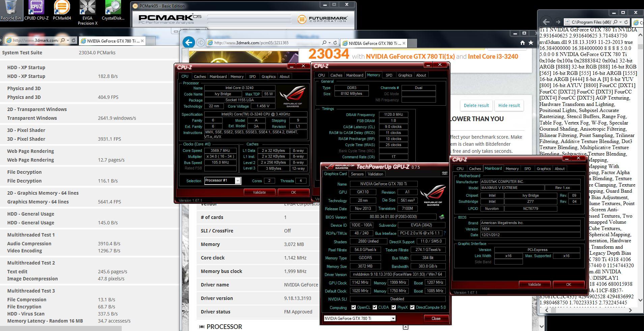Click forward arrow in Program Files browser window
The width and height of the screenshot is (644, 331).
(558, 22)
